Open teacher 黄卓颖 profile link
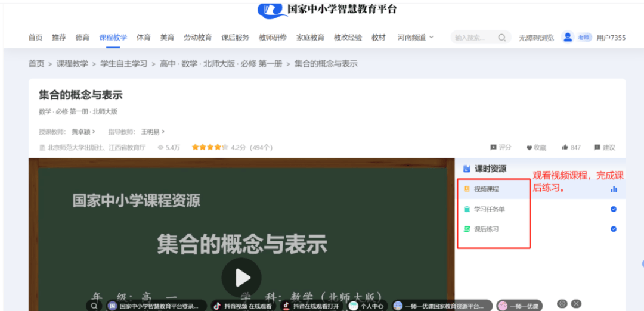Viewport: 644px width, 311px height. click(x=83, y=132)
